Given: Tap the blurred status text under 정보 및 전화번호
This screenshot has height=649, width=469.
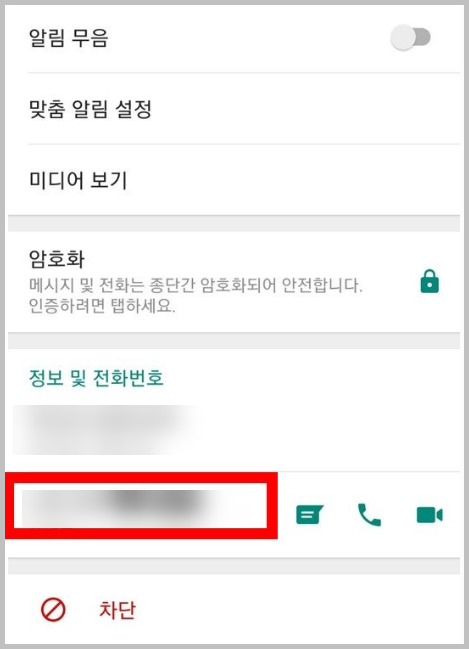Looking at the screenshot, I should click(103, 430).
